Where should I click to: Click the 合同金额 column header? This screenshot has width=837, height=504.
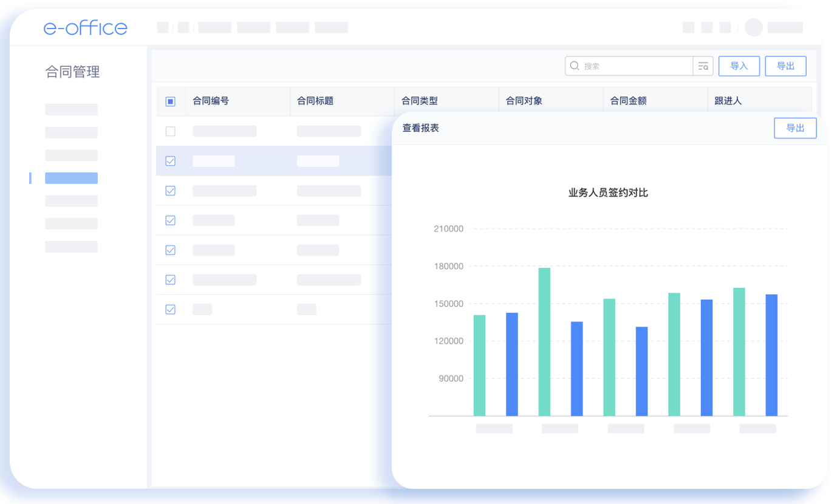click(x=629, y=101)
